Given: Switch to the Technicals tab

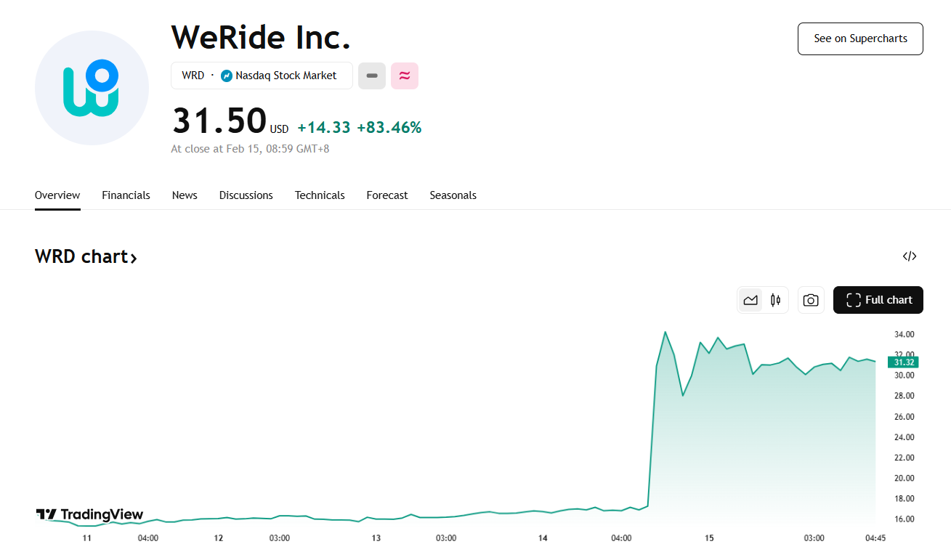Looking at the screenshot, I should tap(320, 195).
